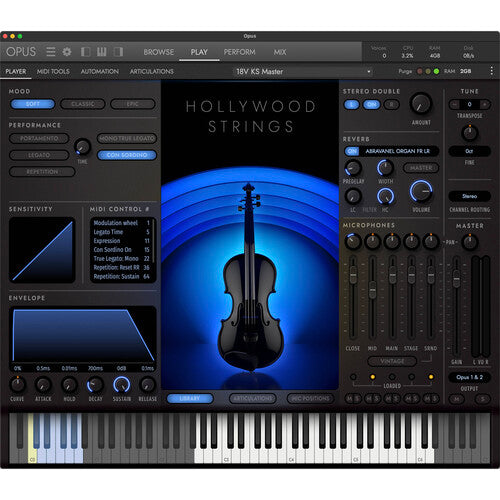
Task: Toggle the right panel view icon
Action: click(x=118, y=52)
